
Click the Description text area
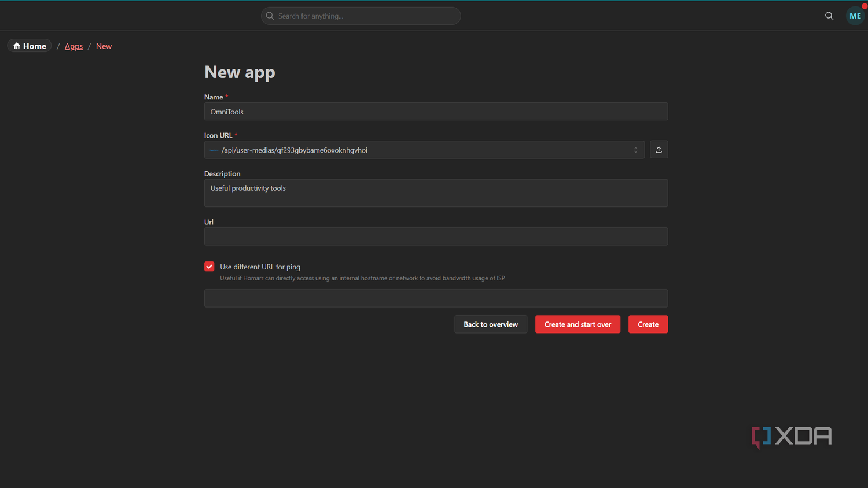click(x=436, y=193)
